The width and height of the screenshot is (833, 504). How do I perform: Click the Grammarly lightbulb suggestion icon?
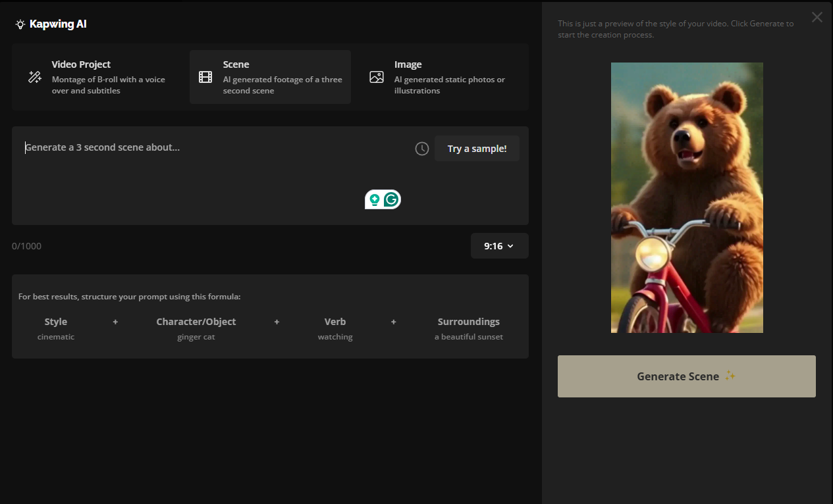pos(375,199)
